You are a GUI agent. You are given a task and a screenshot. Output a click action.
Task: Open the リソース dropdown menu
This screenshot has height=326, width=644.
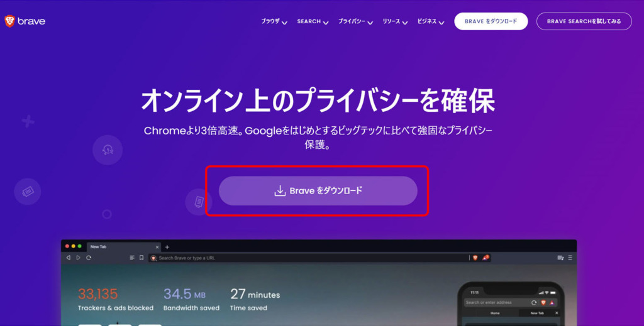pyautogui.click(x=395, y=21)
